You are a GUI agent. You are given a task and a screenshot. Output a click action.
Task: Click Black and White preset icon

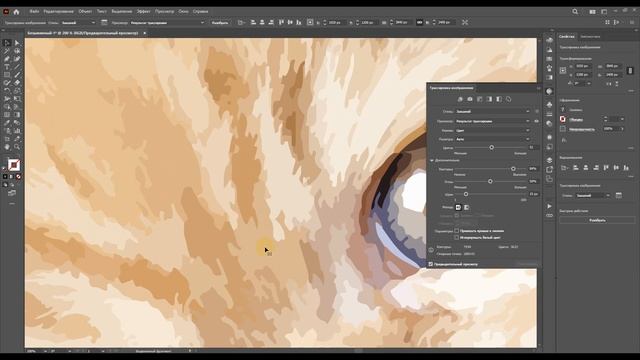click(499, 99)
